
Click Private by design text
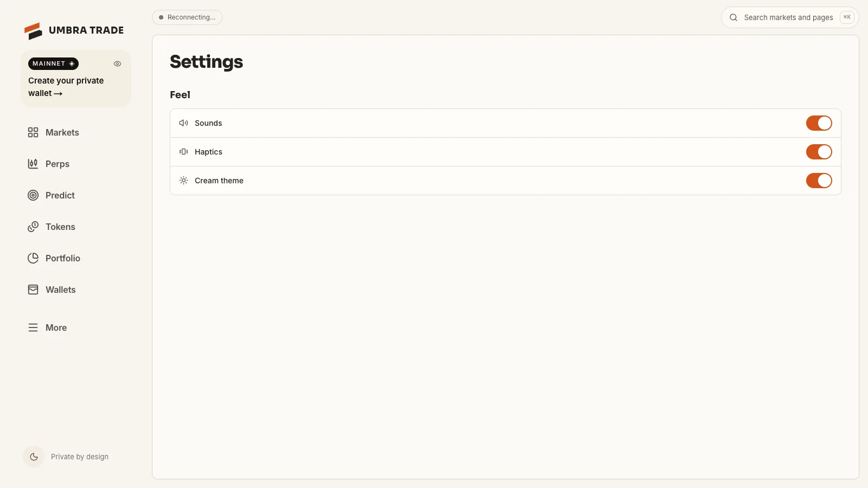pyautogui.click(x=80, y=457)
